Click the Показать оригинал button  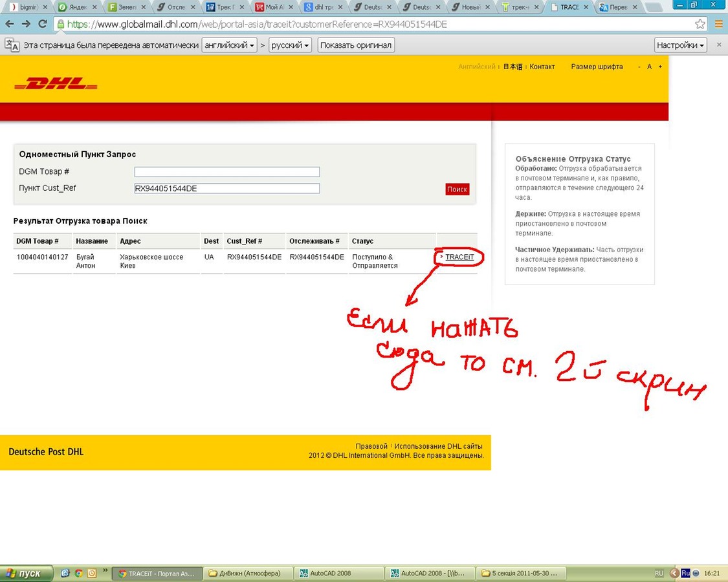356,45
